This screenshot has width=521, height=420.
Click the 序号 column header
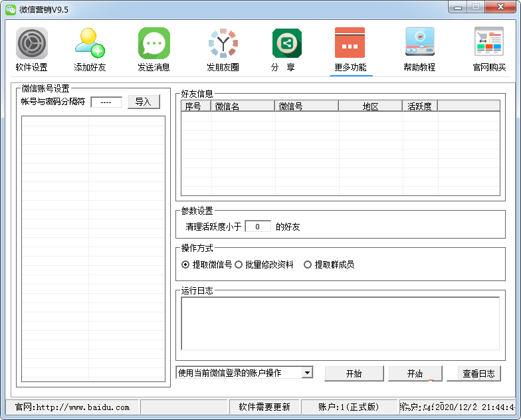(x=196, y=106)
